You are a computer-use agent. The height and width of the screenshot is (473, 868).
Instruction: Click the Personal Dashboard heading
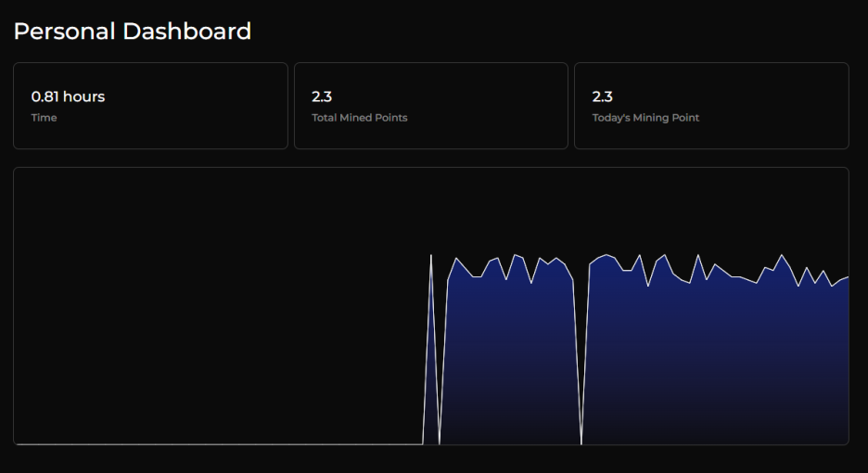133,32
